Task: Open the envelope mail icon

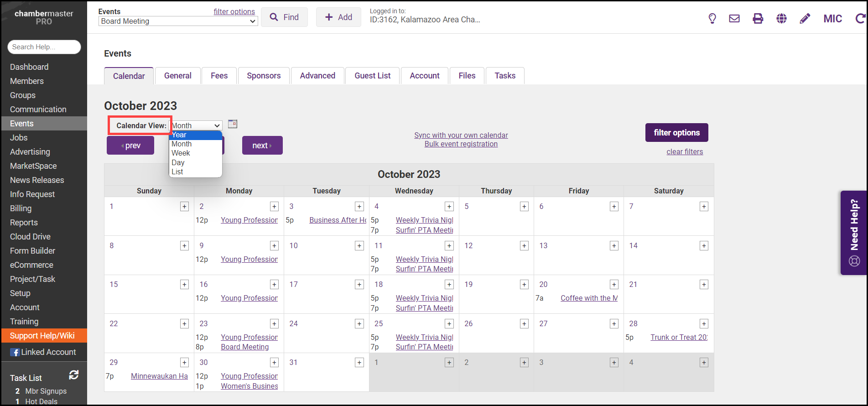Action: coord(734,18)
